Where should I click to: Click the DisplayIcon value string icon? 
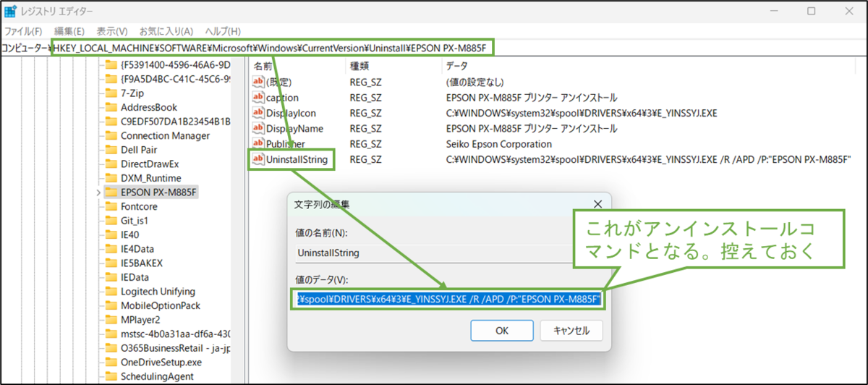coord(258,113)
